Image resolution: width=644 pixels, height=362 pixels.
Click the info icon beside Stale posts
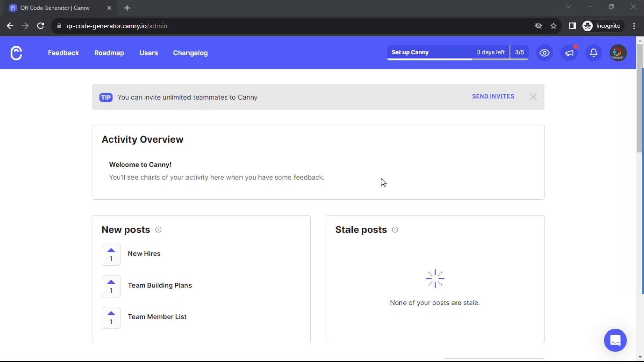[395, 230]
